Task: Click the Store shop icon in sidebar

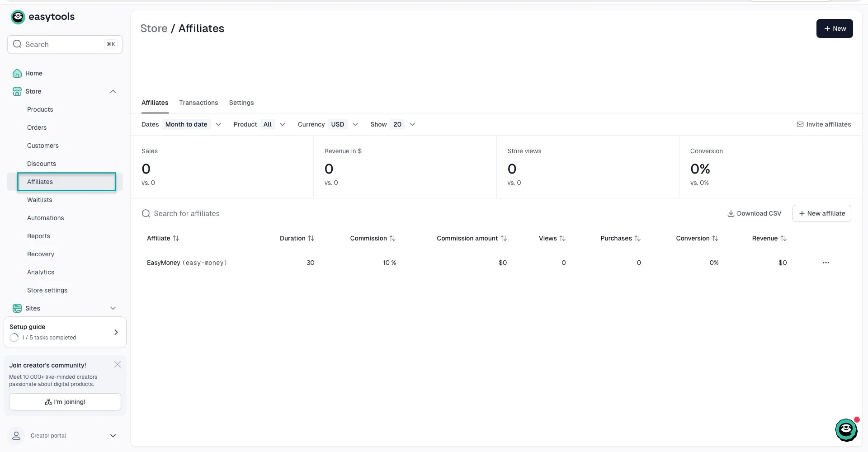Action: point(17,91)
